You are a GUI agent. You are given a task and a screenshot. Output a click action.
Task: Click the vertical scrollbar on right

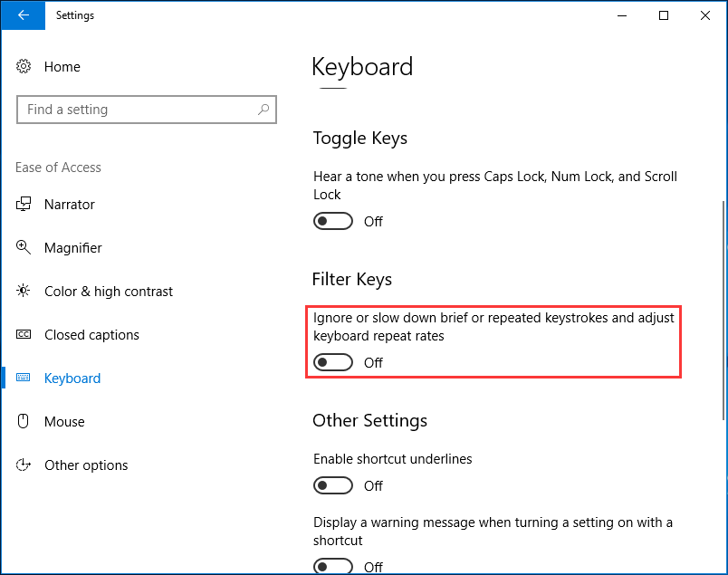pyautogui.click(x=722, y=272)
